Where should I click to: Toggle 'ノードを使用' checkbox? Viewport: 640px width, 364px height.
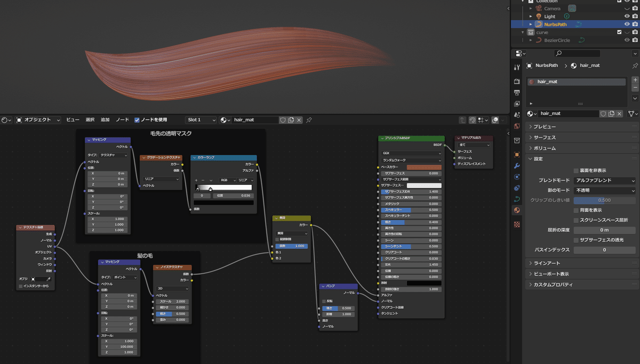coord(137,120)
